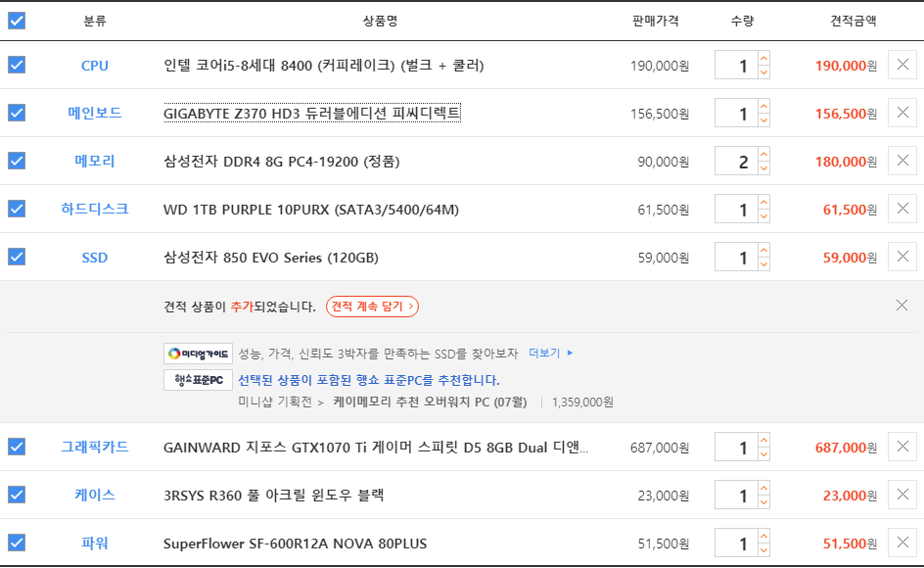This screenshot has height=568, width=924.
Task: Remove the CPU item with its X icon
Action: tap(902, 65)
